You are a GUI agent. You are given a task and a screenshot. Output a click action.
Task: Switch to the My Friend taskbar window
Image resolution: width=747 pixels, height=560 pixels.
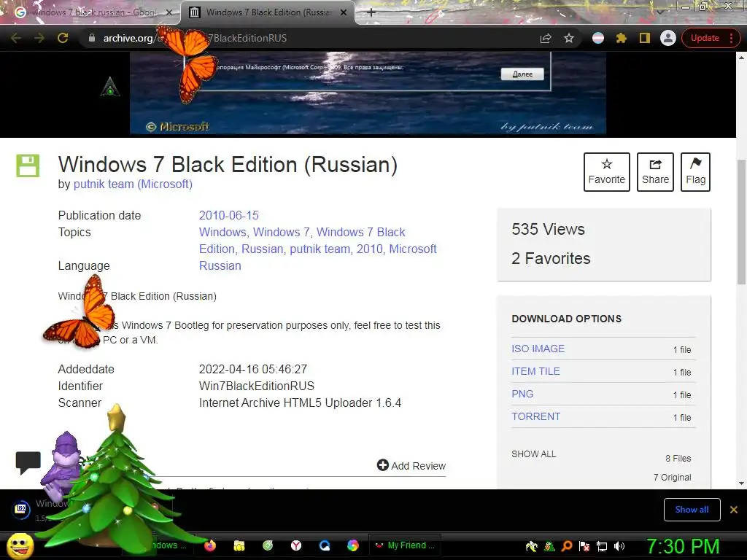click(405, 545)
